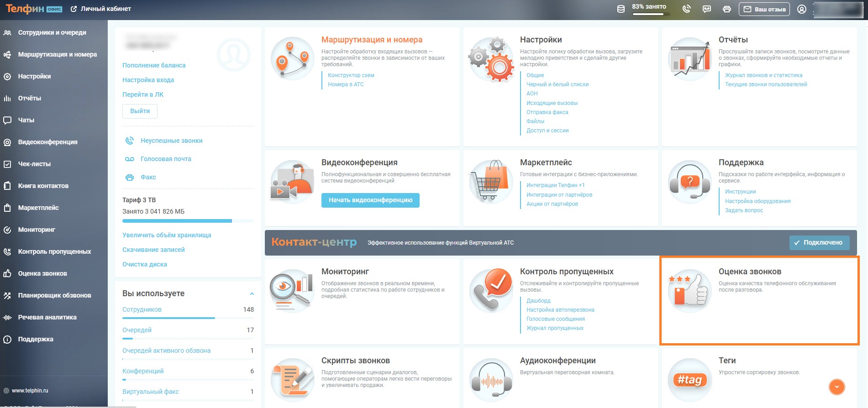Open Конструктор схем link
Screen dimensions: 868x408
click(x=351, y=75)
